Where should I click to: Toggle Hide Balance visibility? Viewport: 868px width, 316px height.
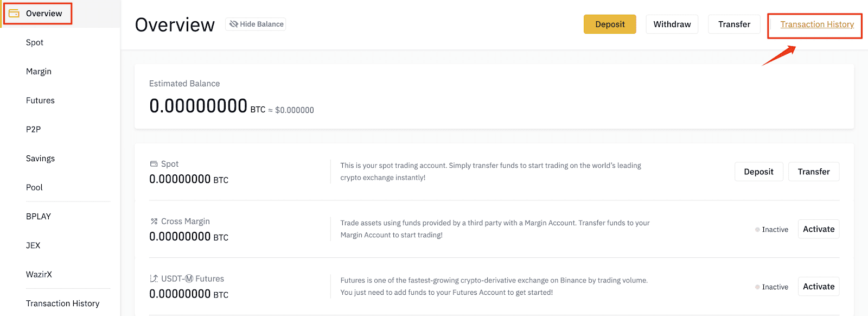[x=256, y=24]
